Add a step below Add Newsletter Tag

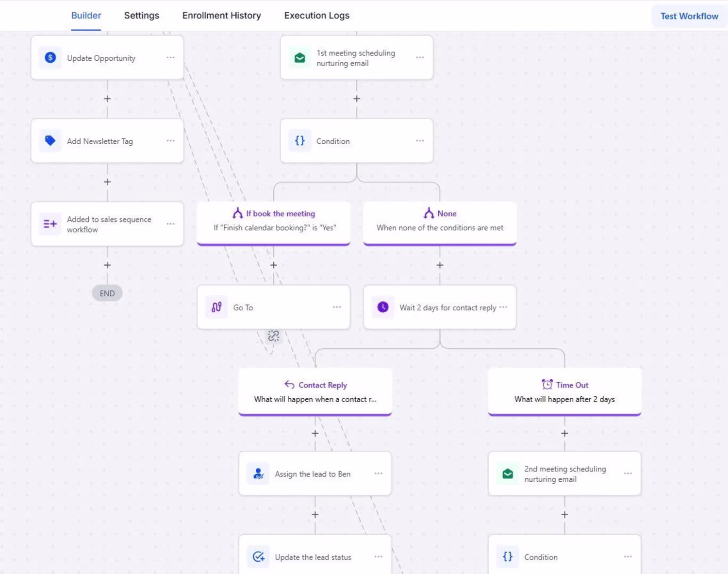[x=107, y=182]
